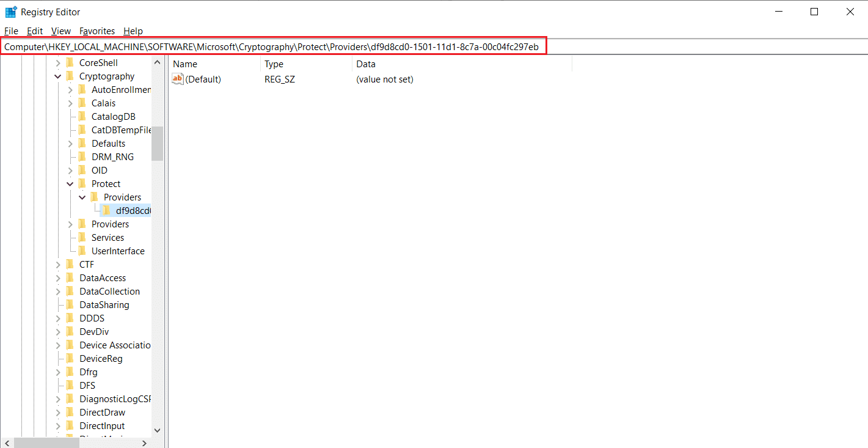The width and height of the screenshot is (868, 448).
Task: Select the DirectInput tree key
Action: [x=102, y=426]
